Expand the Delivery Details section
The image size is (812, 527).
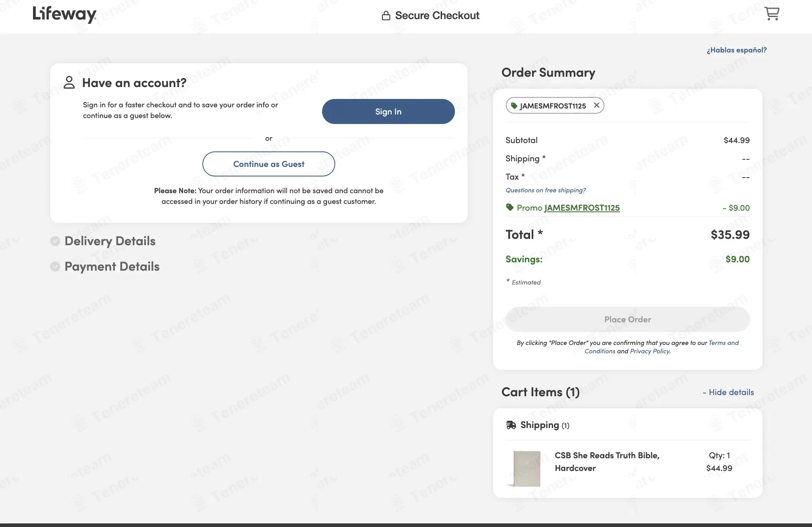pos(110,241)
